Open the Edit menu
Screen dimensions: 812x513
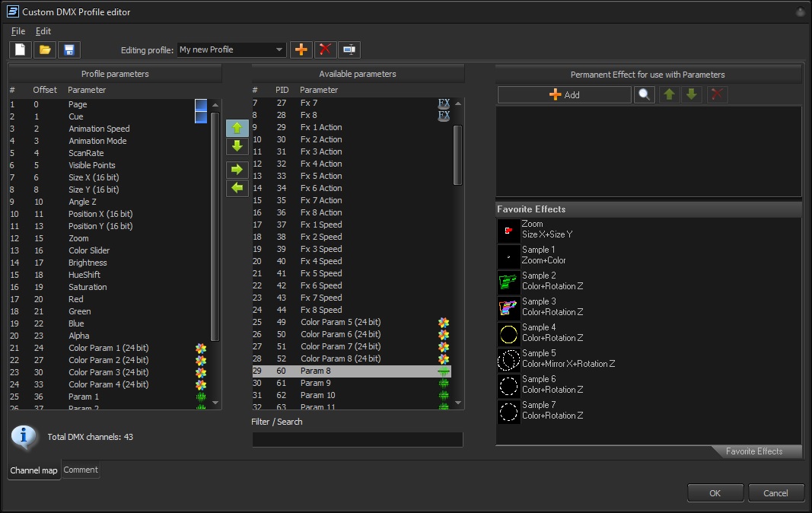pyautogui.click(x=43, y=31)
